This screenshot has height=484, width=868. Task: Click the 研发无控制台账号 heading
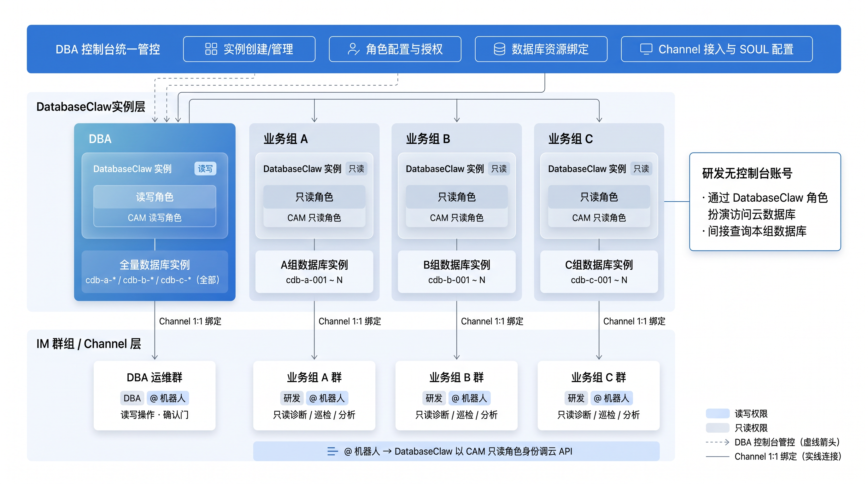747,173
